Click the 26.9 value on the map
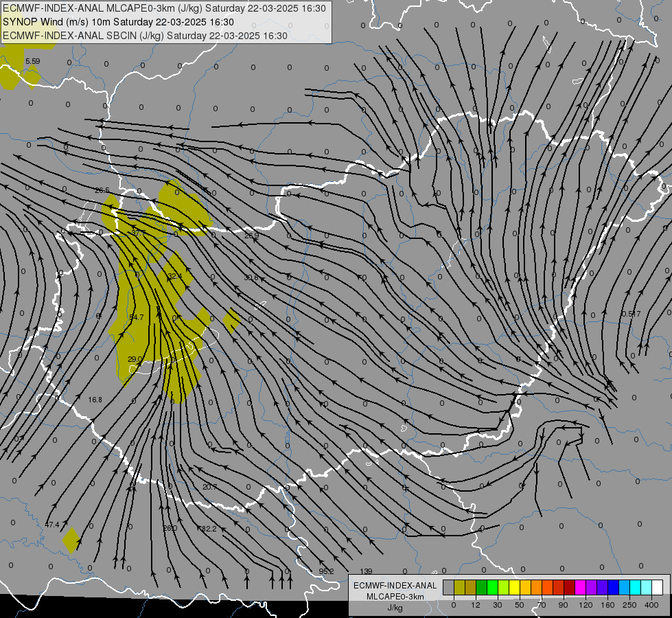 [x=252, y=236]
